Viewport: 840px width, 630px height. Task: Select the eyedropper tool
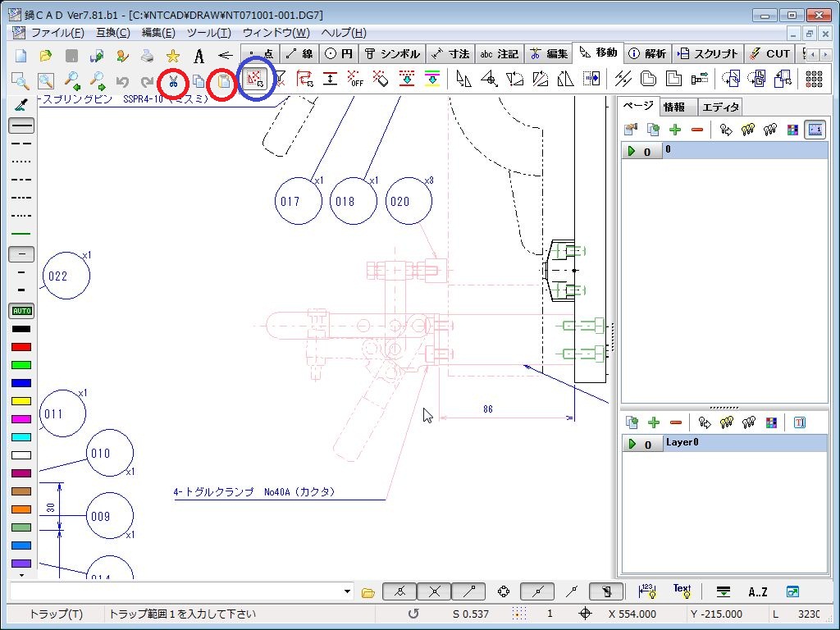coord(21,104)
